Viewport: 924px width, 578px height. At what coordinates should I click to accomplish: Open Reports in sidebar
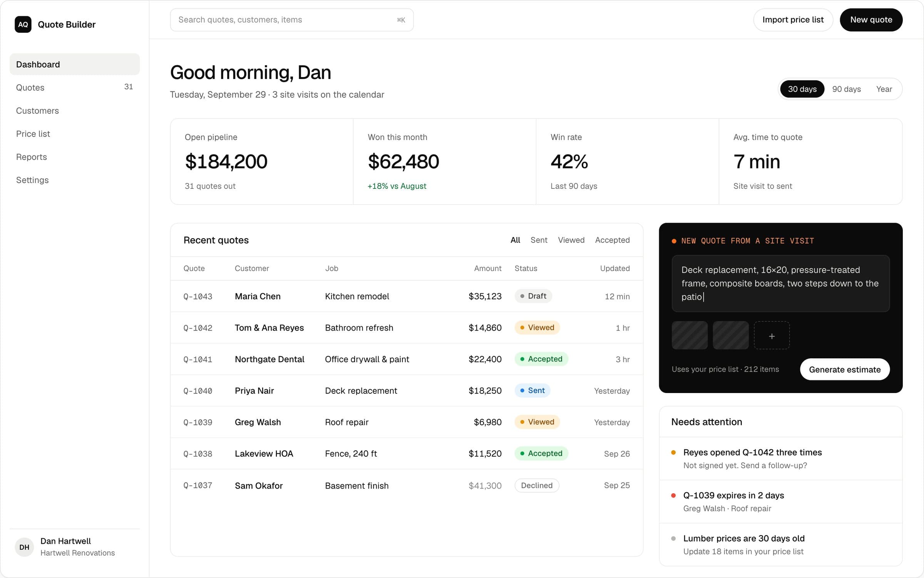tap(75, 157)
